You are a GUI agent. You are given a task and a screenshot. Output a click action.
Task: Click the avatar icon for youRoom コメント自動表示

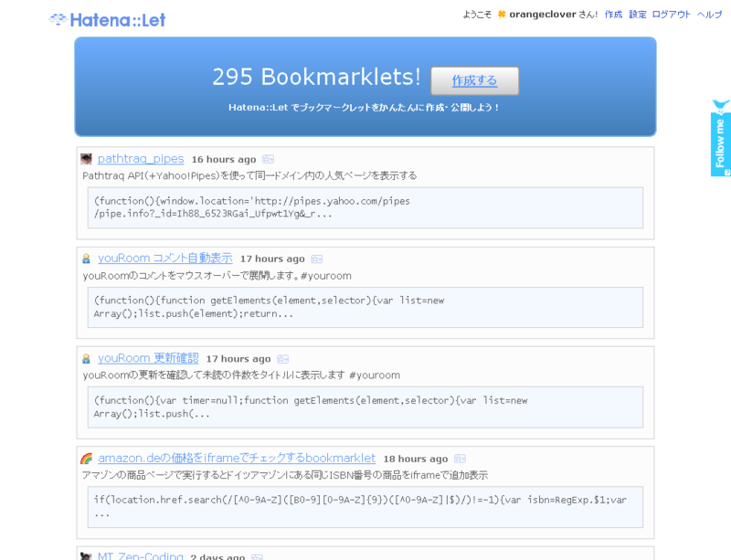[x=87, y=258]
